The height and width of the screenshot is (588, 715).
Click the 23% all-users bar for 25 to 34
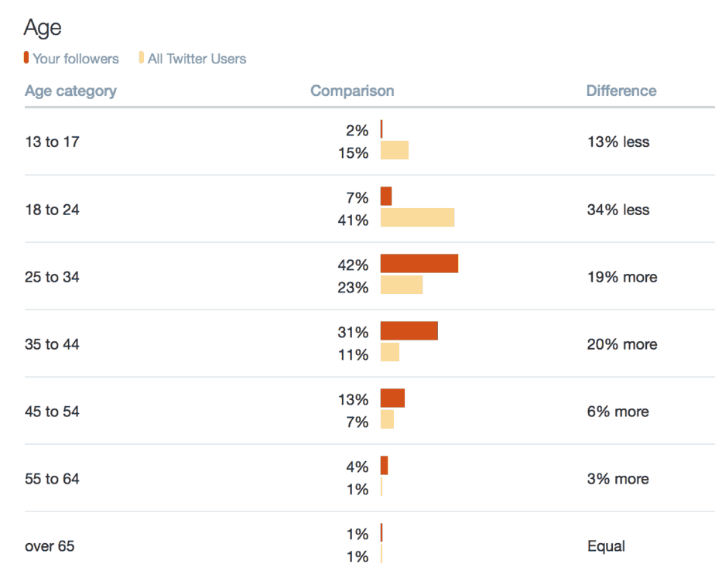coord(402,285)
